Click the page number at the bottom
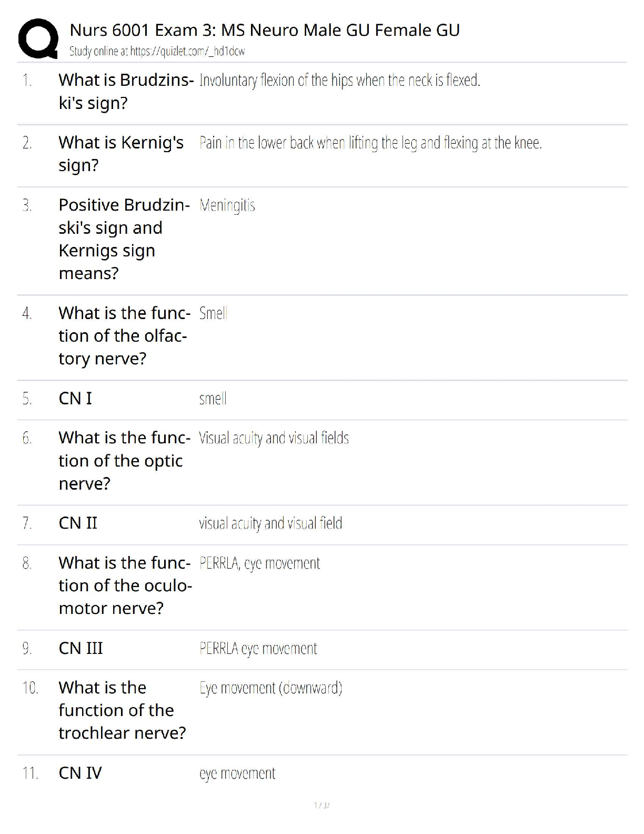 (x=321, y=805)
